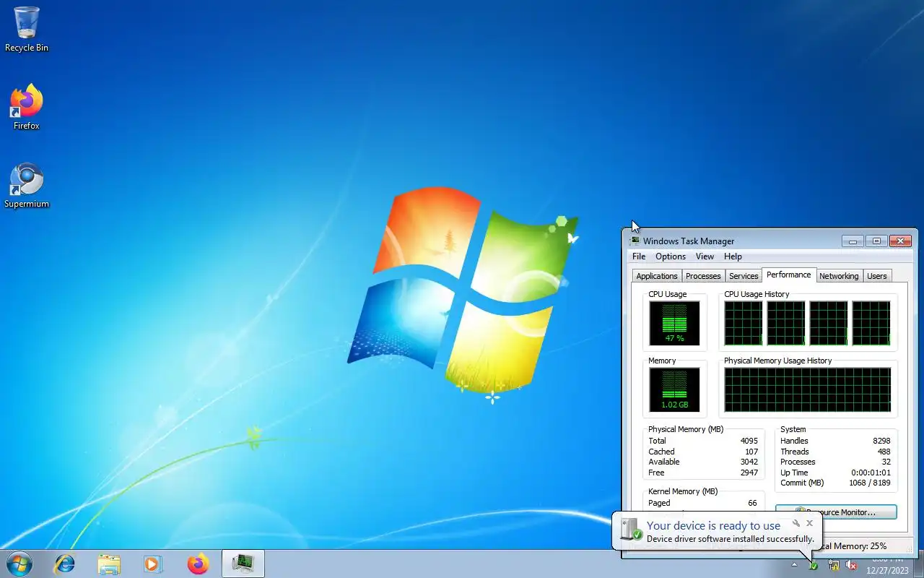Click the CPU Usage 47 % gauge
This screenshot has width=924, height=578.
(x=674, y=323)
